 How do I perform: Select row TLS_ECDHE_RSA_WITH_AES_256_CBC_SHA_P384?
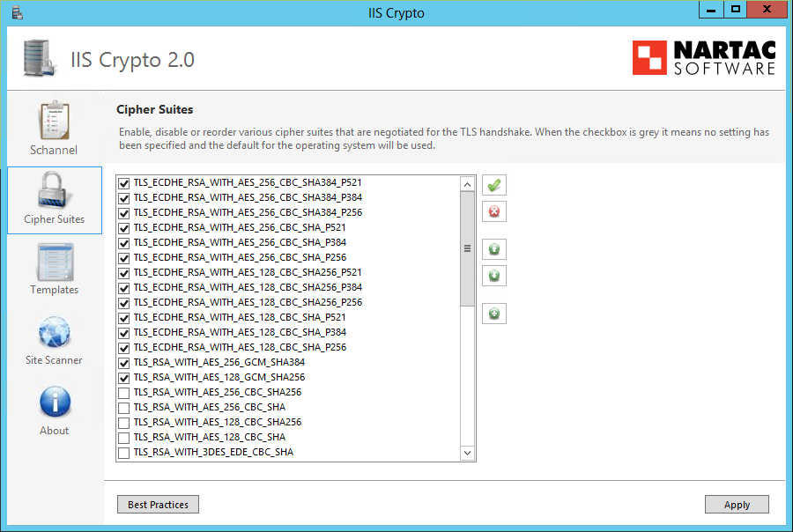(x=288, y=243)
